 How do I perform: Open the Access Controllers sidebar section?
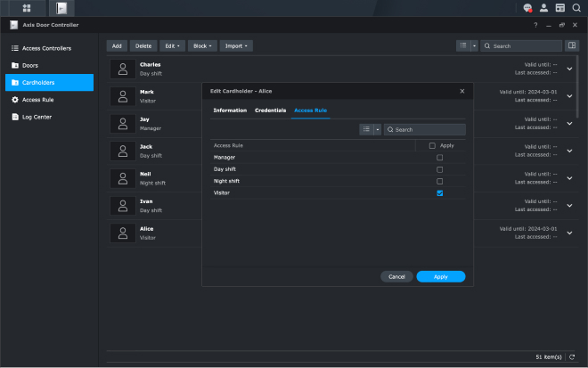46,48
